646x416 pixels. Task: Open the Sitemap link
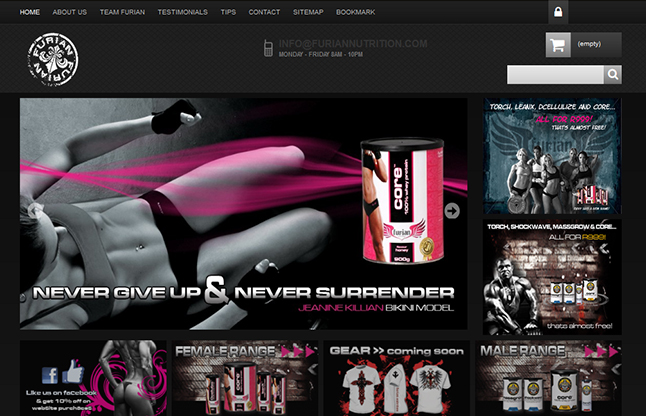[308, 12]
